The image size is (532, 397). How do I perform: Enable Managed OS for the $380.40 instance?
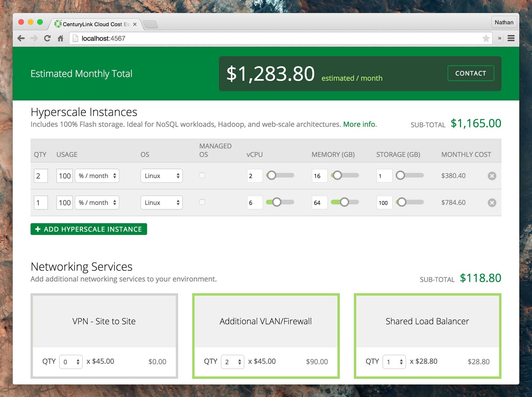tap(202, 175)
